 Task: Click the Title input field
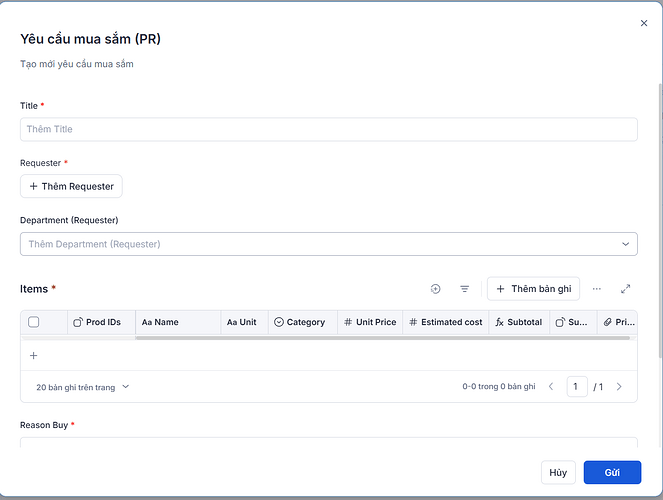coord(329,129)
